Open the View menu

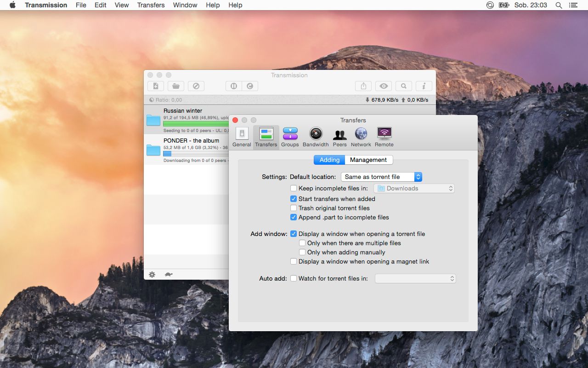[121, 5]
